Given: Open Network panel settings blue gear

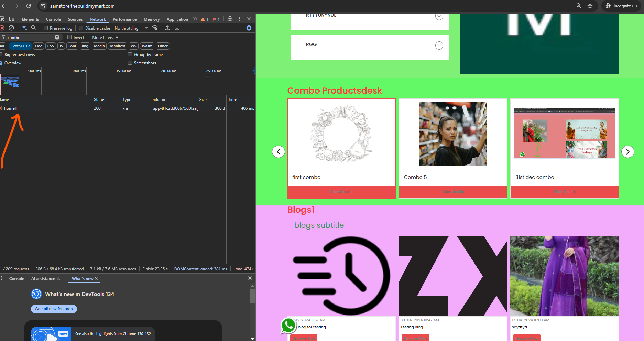Looking at the screenshot, I should point(249,28).
